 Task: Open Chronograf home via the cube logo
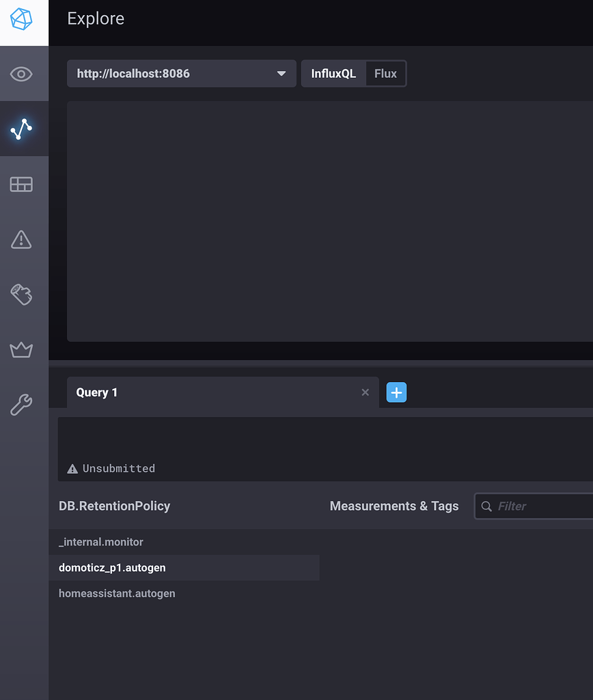tap(20, 20)
